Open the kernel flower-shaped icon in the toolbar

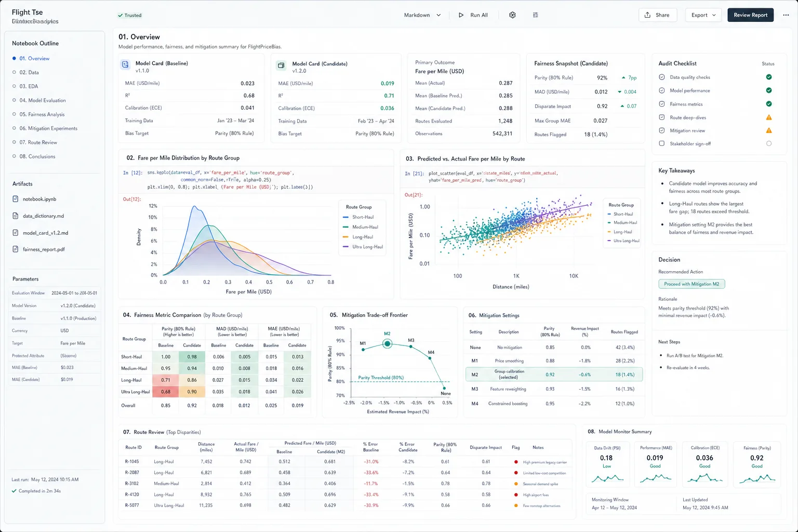tap(512, 15)
